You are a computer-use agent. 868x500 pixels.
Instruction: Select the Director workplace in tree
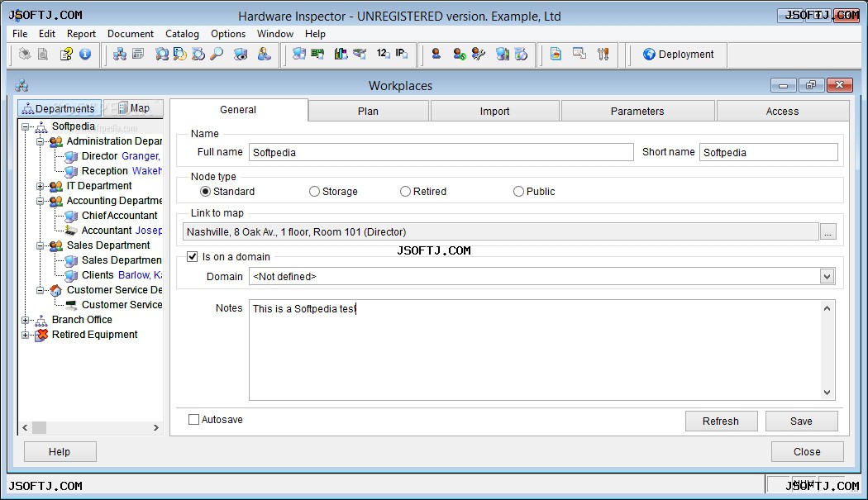coord(100,157)
